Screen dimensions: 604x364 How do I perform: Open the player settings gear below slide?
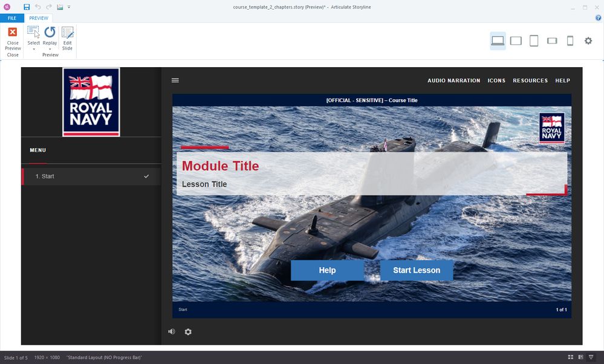(188, 332)
